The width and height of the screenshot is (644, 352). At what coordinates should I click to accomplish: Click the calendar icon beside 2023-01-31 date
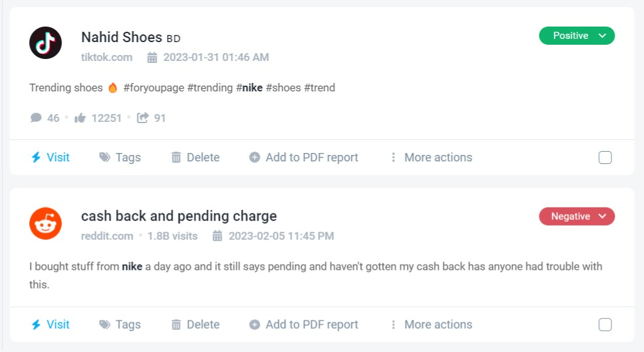(x=152, y=58)
